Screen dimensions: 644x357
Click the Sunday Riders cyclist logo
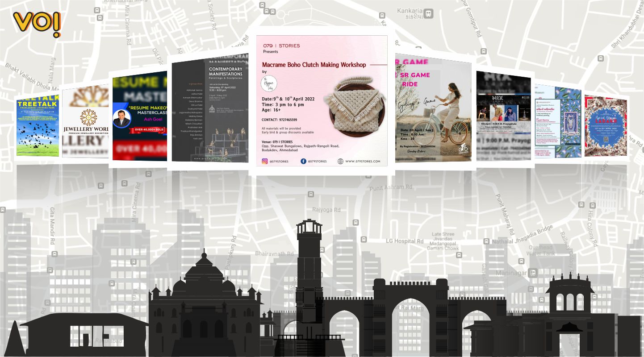[463, 147]
